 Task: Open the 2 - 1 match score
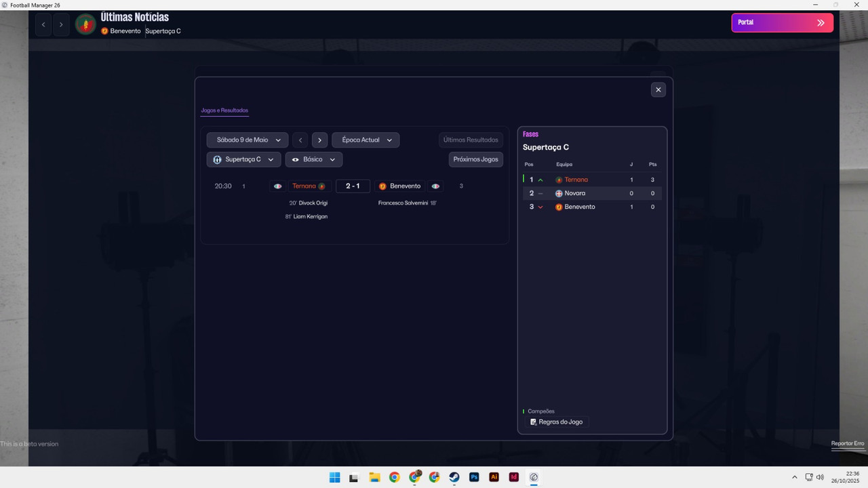point(353,186)
